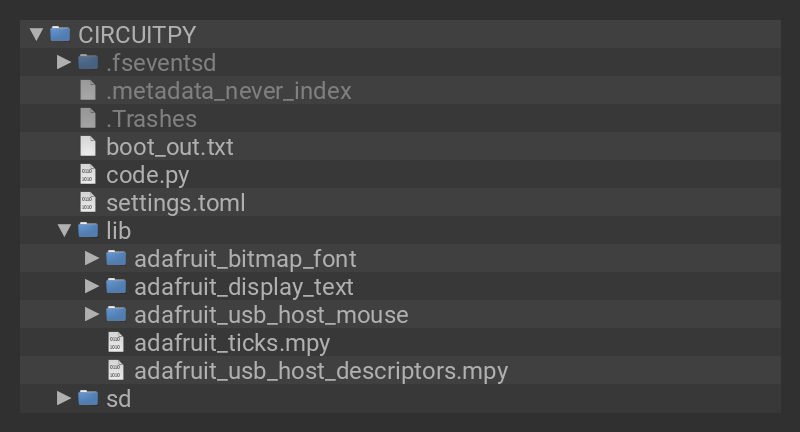Click the adafruit_bitmap_font folder icon

(x=116, y=259)
